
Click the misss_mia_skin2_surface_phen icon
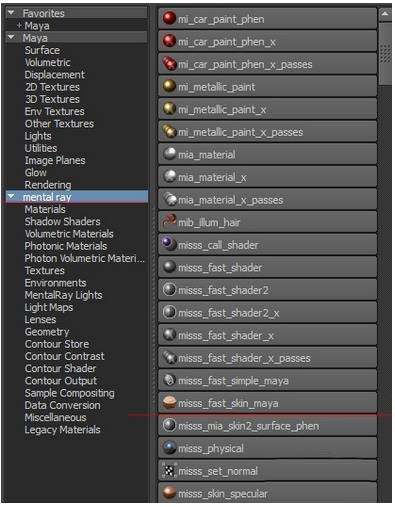(x=169, y=425)
